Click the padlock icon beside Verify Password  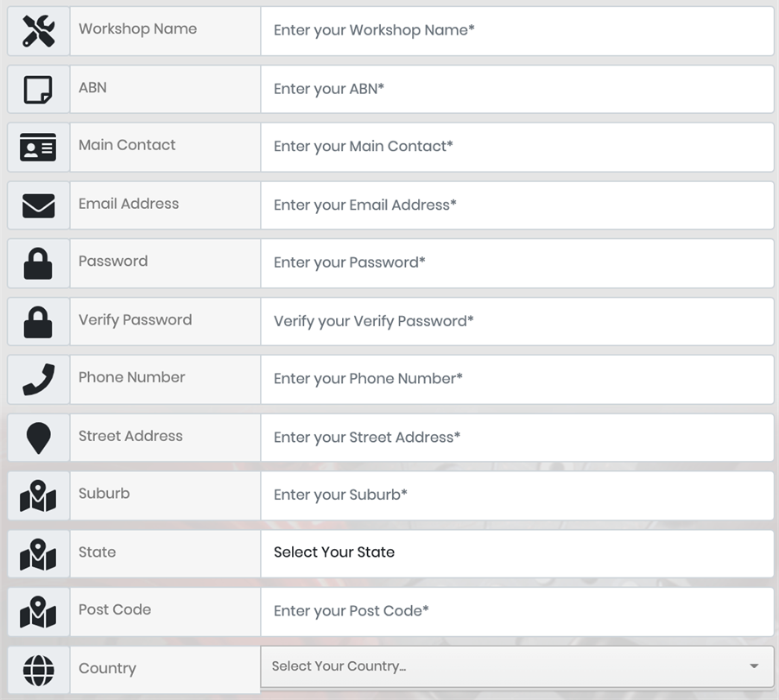click(38, 322)
